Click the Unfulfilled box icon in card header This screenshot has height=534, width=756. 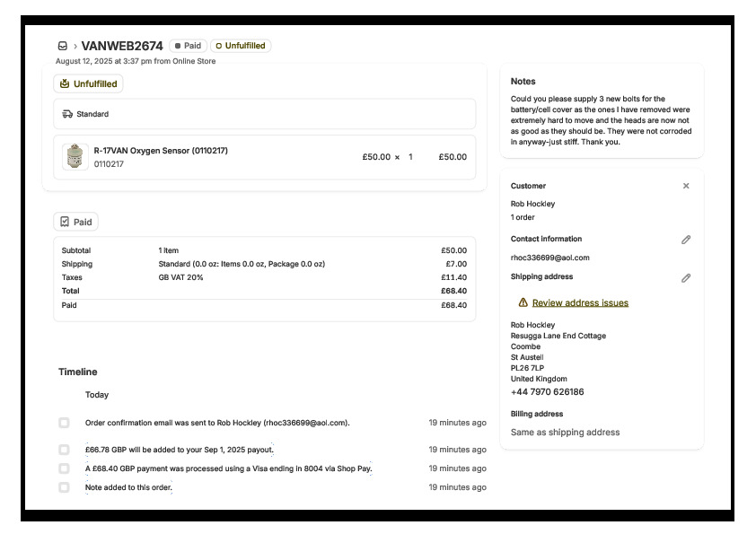click(65, 83)
